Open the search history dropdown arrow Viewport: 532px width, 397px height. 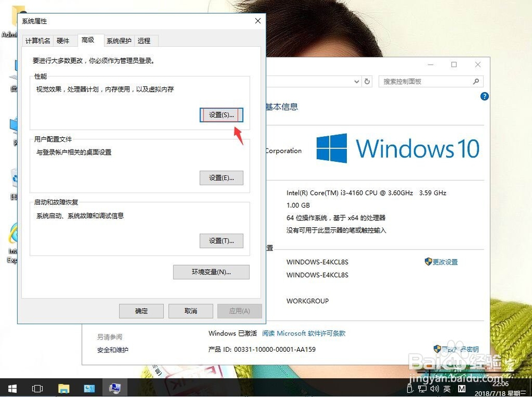[357, 81]
